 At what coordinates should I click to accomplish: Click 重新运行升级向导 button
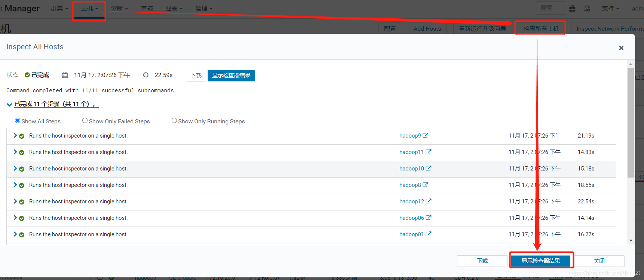click(x=482, y=28)
